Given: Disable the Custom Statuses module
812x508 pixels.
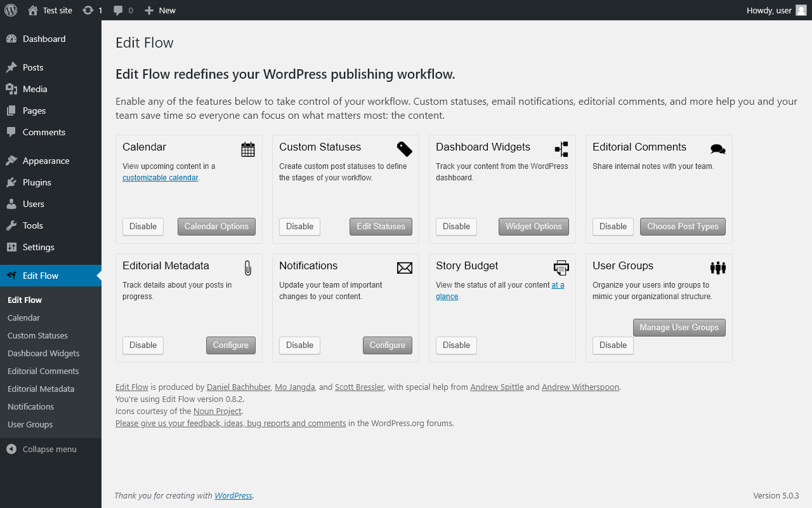Looking at the screenshot, I should pyautogui.click(x=300, y=227).
